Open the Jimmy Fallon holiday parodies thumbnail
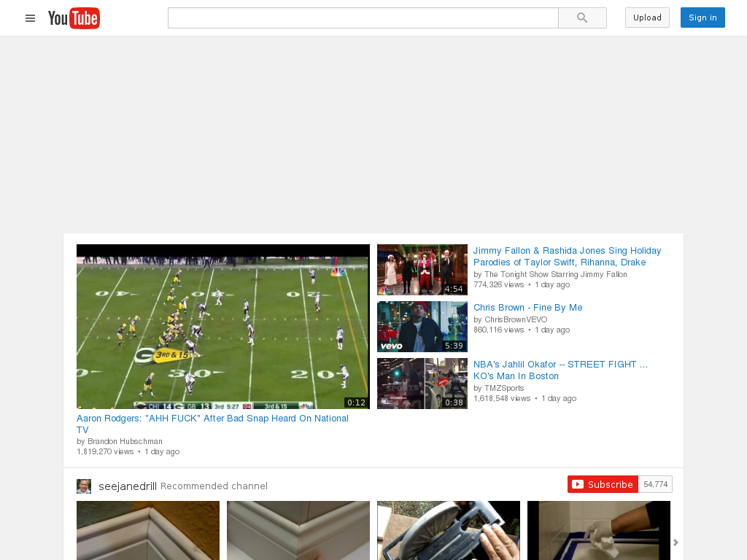The image size is (747, 560). click(422, 270)
